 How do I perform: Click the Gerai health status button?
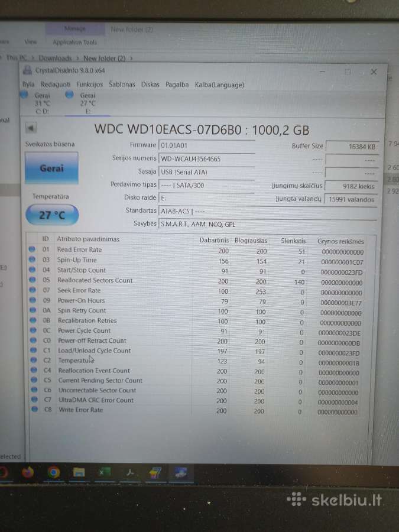pyautogui.click(x=51, y=168)
